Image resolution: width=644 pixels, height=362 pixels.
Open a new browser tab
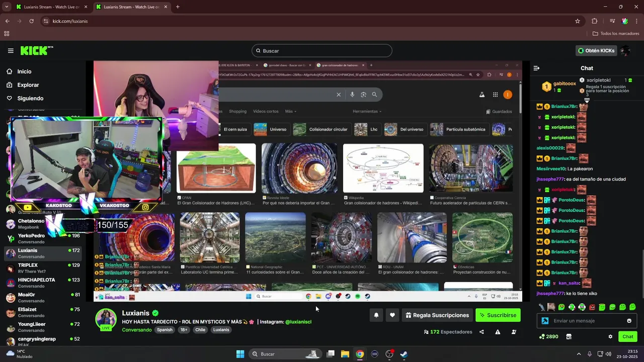point(178,7)
